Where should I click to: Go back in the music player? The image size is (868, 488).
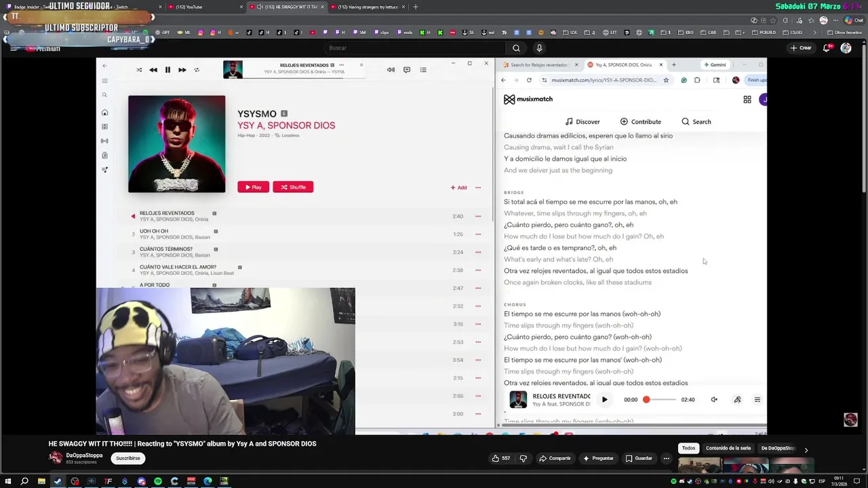coord(104,66)
